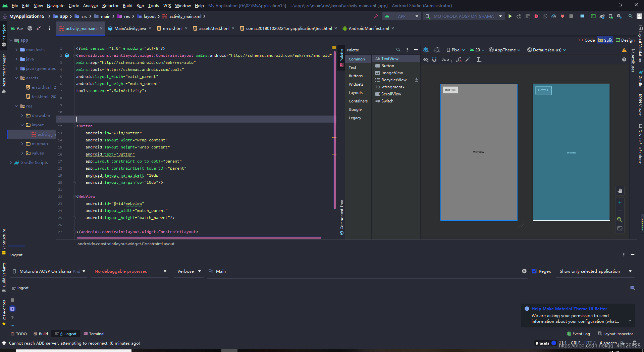
Task: Toggle the Device File Explorer panel
Action: pyautogui.click(x=640, y=144)
